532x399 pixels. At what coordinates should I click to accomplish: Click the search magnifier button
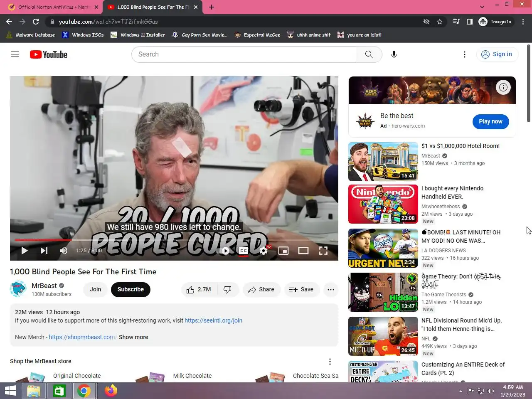point(369,54)
